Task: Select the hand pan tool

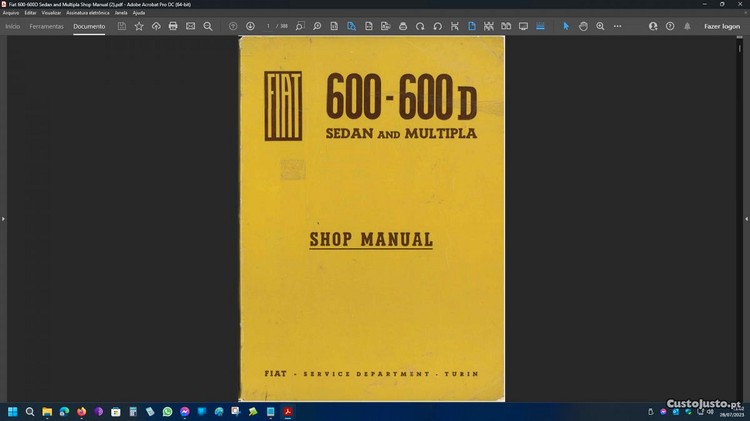Action: coord(583,26)
